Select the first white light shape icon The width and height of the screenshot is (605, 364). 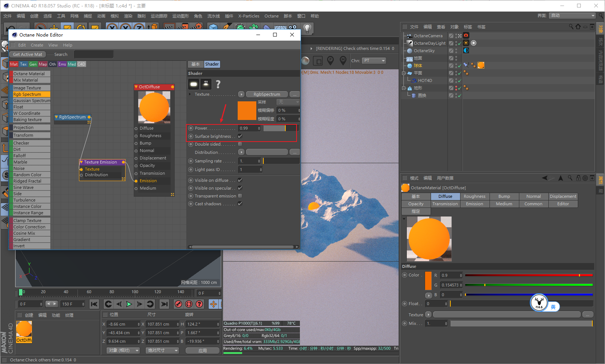click(x=193, y=84)
